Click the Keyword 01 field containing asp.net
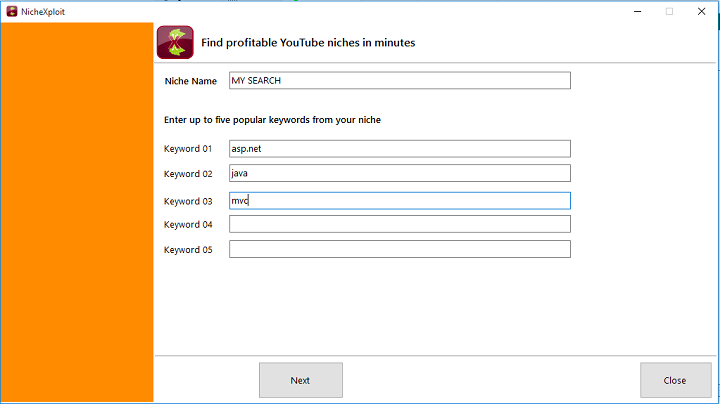The width and height of the screenshot is (720, 404). (399, 149)
